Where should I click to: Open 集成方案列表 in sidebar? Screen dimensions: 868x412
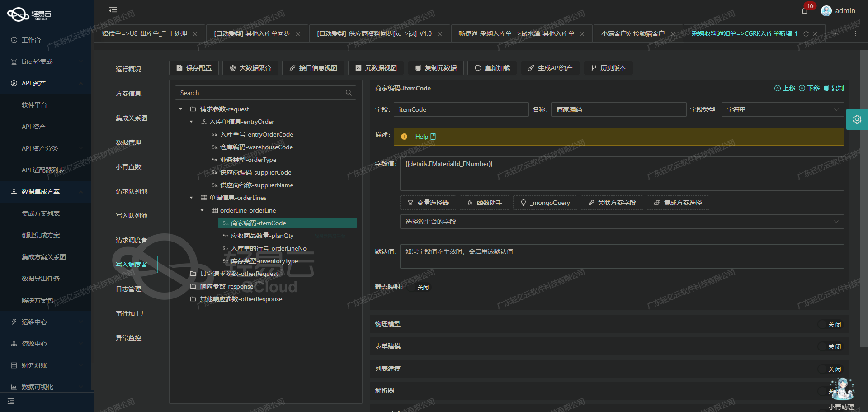point(41,213)
